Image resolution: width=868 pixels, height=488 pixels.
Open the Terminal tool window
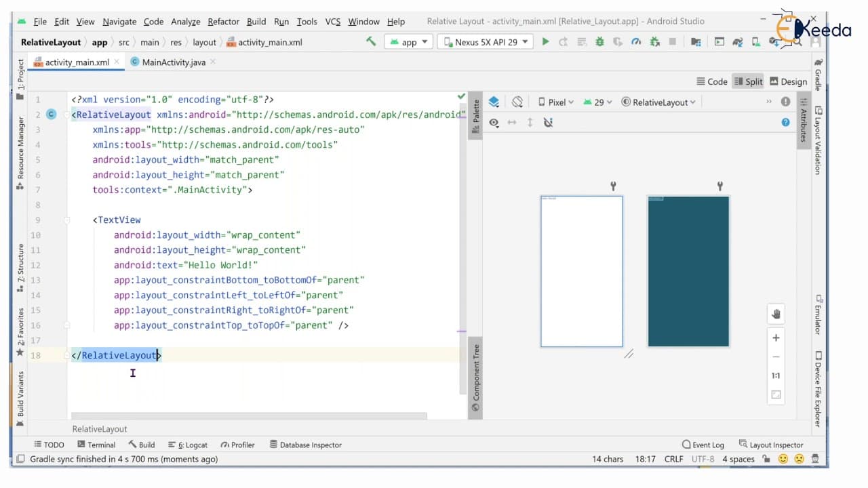[x=96, y=445]
